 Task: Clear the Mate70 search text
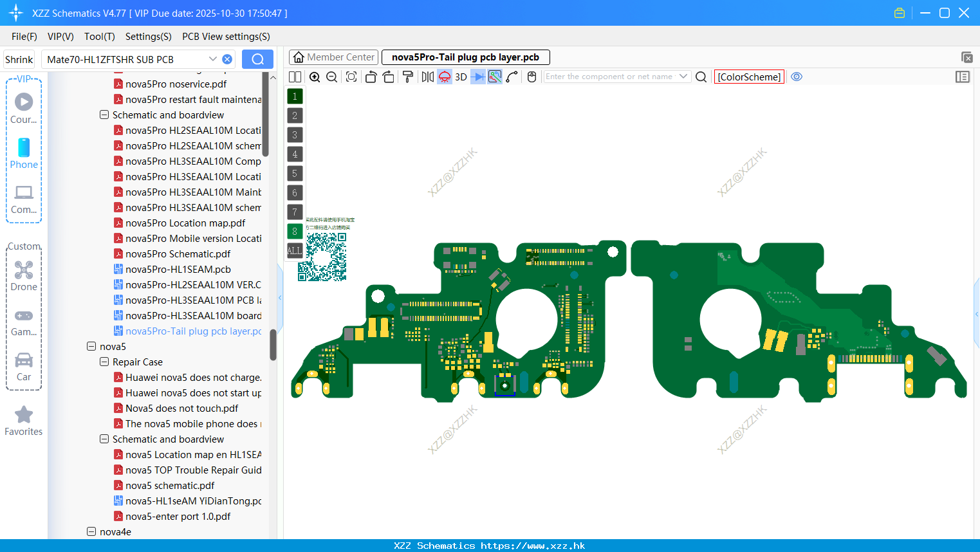(x=227, y=59)
